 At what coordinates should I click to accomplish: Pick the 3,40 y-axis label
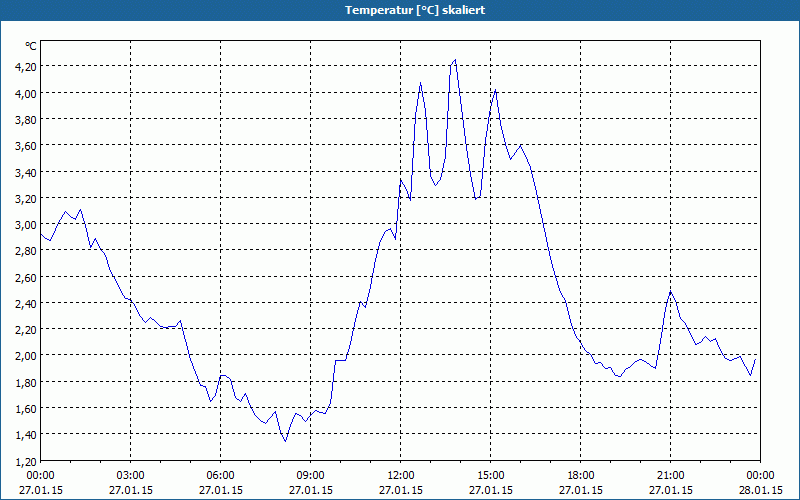[26, 172]
